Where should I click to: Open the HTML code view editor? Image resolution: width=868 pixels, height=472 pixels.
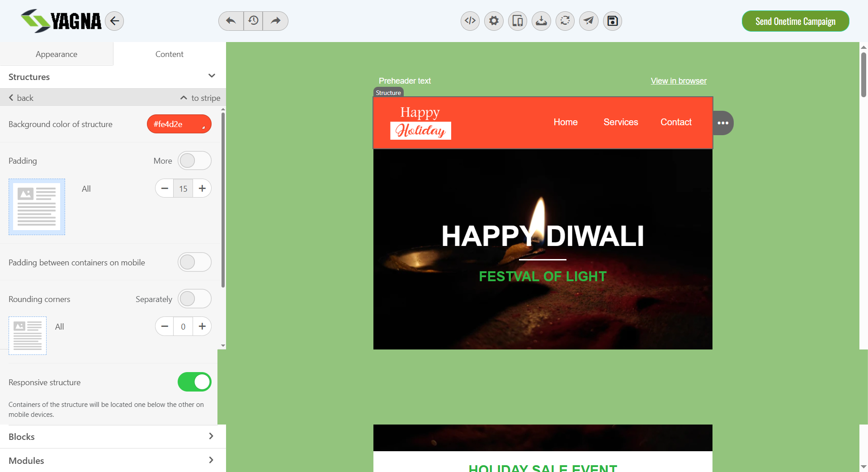coord(470,21)
